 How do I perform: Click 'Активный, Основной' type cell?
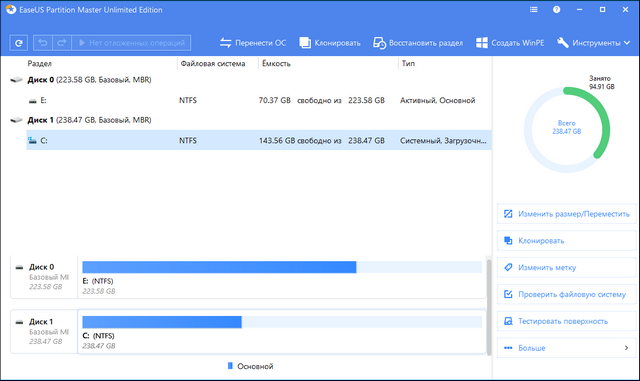point(438,100)
